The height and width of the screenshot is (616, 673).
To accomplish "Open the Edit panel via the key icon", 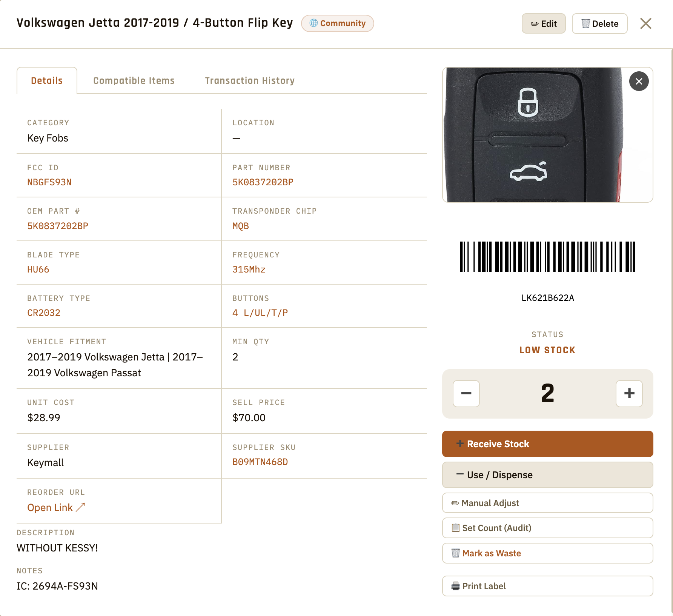I will (x=534, y=23).
